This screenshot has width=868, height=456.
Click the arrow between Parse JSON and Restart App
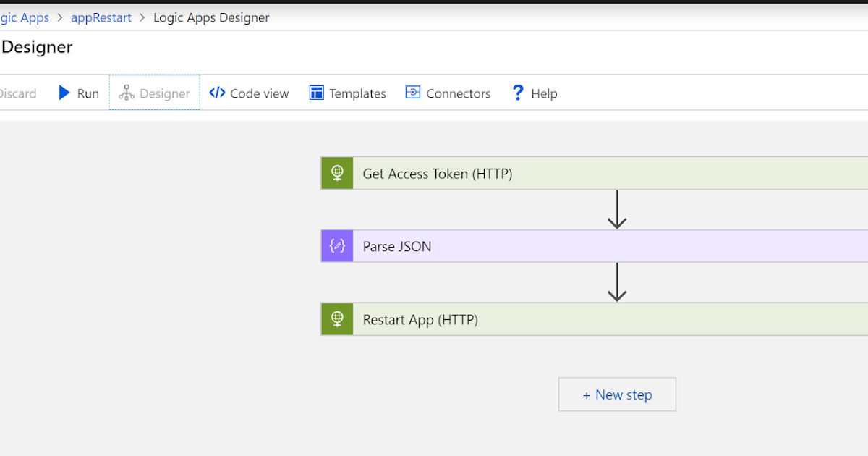[x=618, y=282]
